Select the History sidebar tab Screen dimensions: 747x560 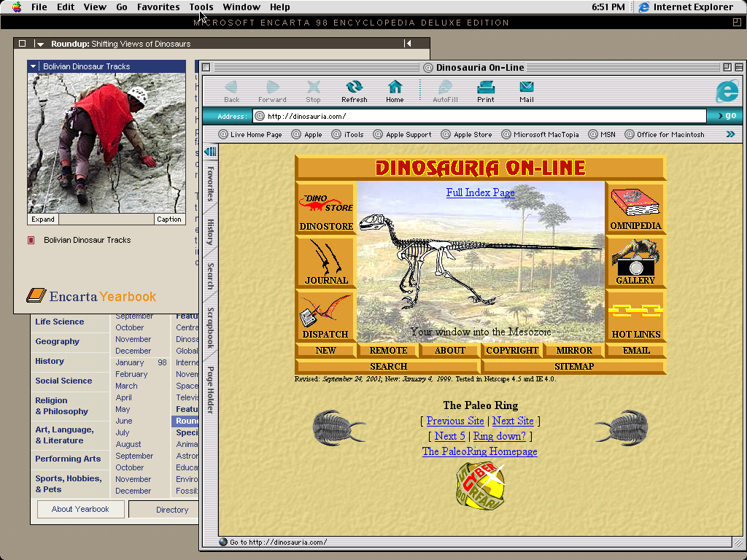210,231
